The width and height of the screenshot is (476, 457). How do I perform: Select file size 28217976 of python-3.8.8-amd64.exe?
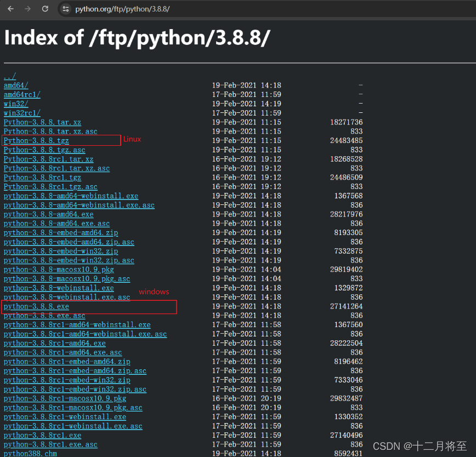(347, 214)
